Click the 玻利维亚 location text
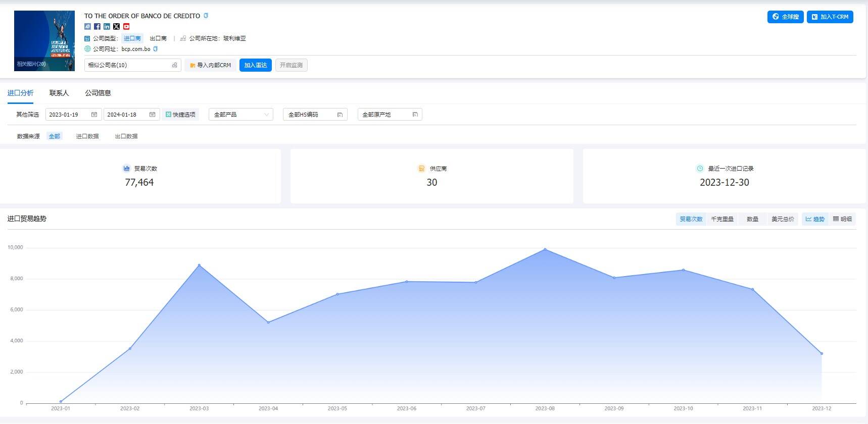The image size is (868, 424). click(x=234, y=38)
